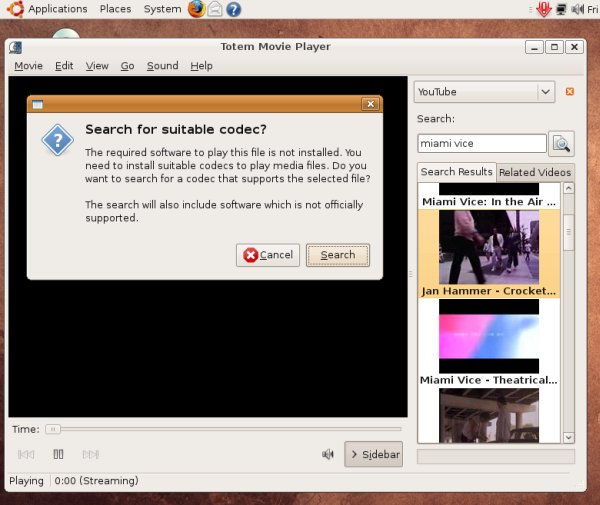Image resolution: width=600 pixels, height=505 pixels.
Task: Click the 0:00 (Streaming) status text
Action: point(96,481)
